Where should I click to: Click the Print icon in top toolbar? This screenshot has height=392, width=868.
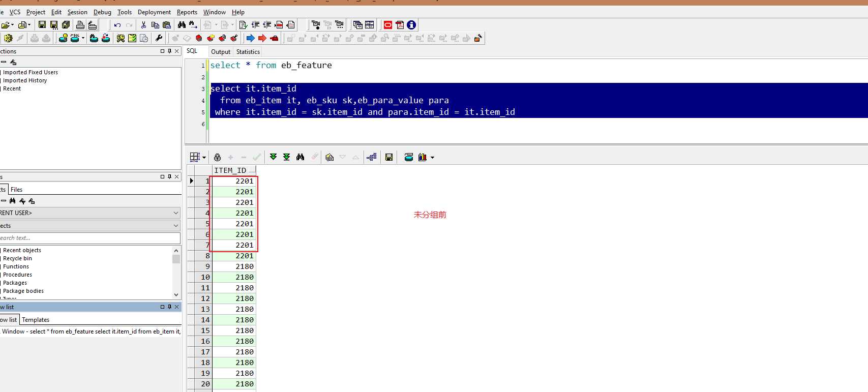tap(80, 25)
